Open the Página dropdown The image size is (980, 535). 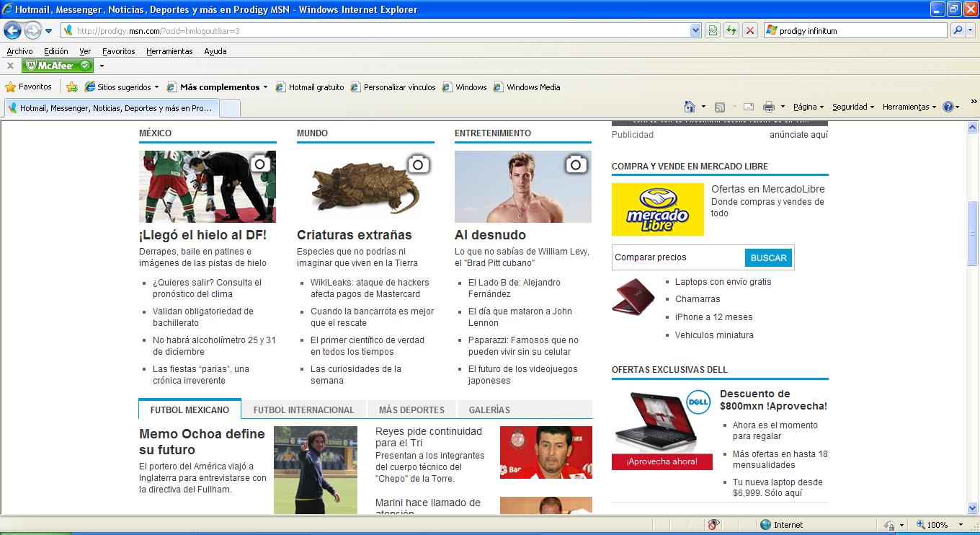806,106
